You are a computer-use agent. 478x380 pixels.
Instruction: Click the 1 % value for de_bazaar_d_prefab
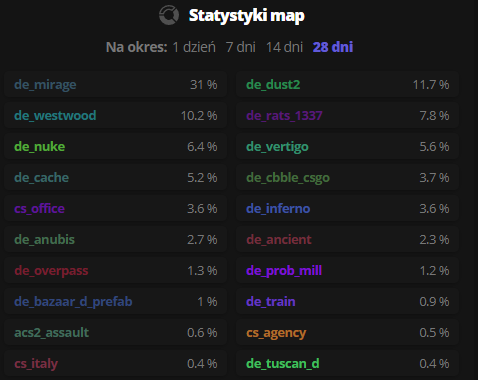click(207, 302)
